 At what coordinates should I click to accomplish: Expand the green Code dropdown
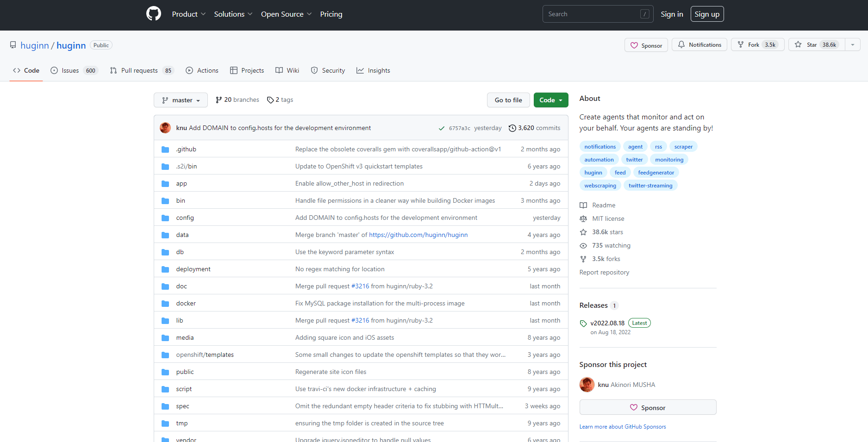coord(550,100)
